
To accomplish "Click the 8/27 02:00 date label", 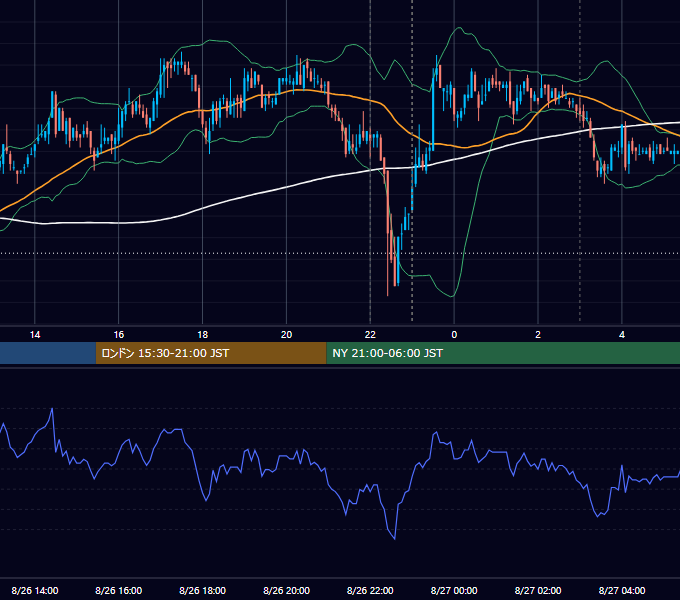I will (x=538, y=590).
